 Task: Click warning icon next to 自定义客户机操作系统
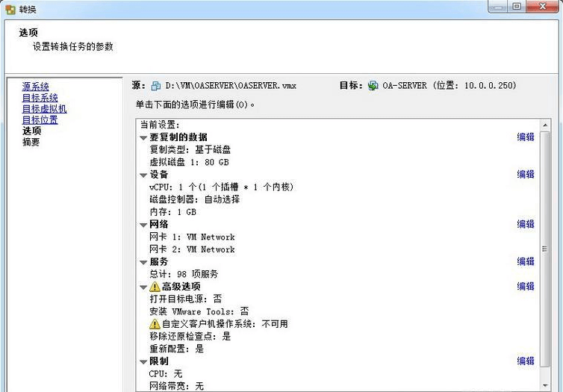pos(155,324)
